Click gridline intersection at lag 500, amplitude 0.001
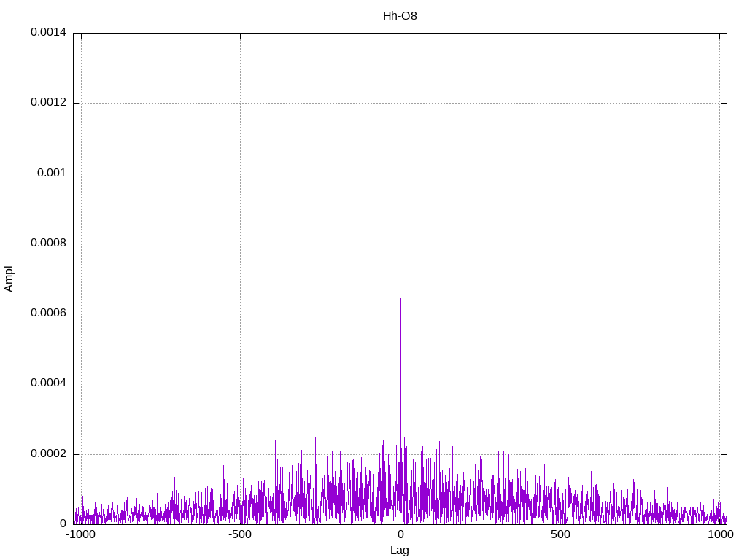 tap(560, 174)
